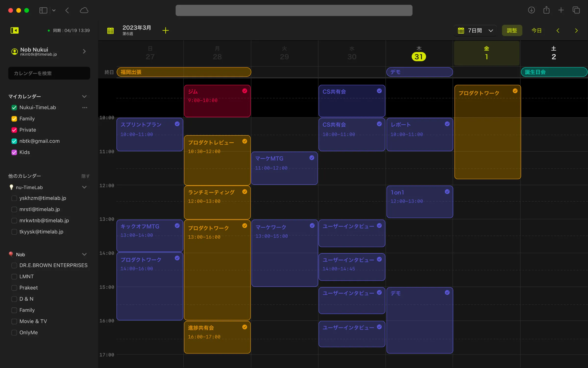The height and width of the screenshot is (368, 588).
Task: Click the 今日 button
Action: [536, 30]
